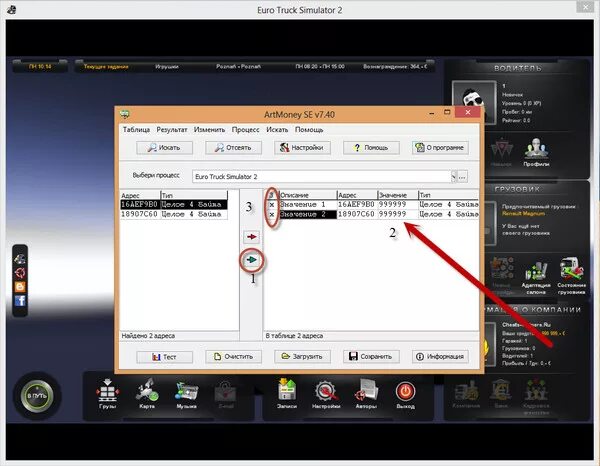Open Состояние грузовика icon

coord(571,276)
